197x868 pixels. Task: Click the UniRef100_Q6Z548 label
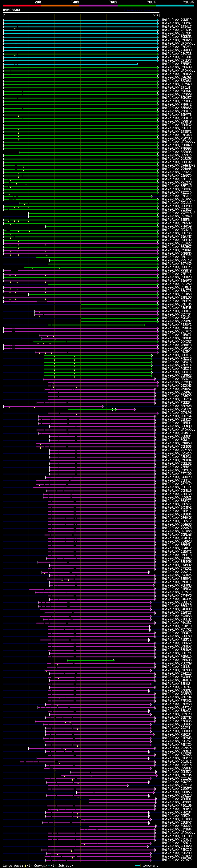click(x=177, y=84)
